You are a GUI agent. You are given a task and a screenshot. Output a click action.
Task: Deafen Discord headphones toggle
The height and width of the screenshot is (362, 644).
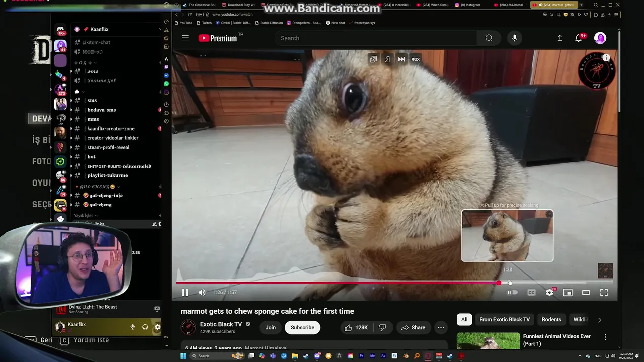(145, 327)
